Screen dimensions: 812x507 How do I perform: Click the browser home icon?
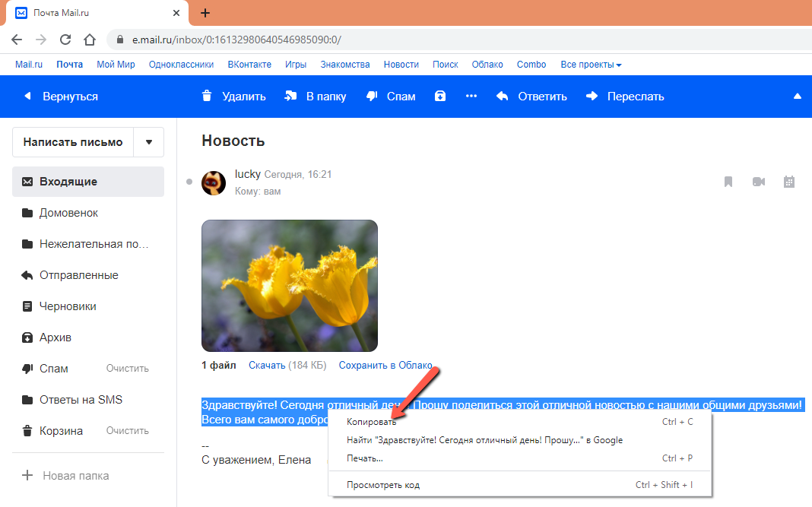(90, 40)
